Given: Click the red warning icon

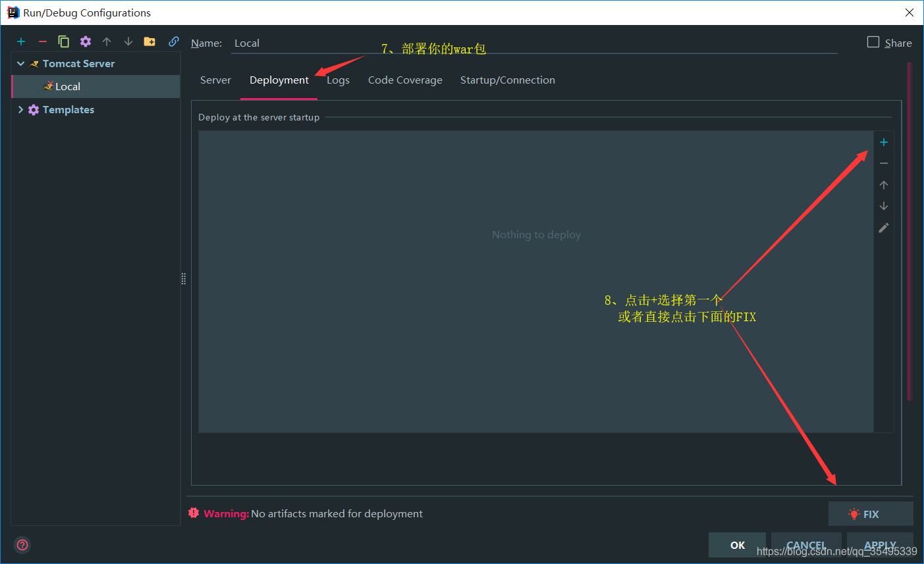Looking at the screenshot, I should 194,513.
